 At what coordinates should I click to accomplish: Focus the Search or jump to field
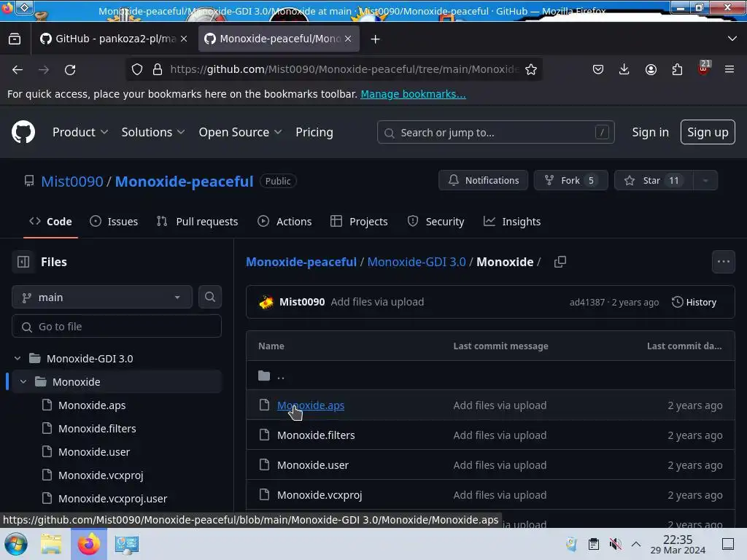point(495,133)
